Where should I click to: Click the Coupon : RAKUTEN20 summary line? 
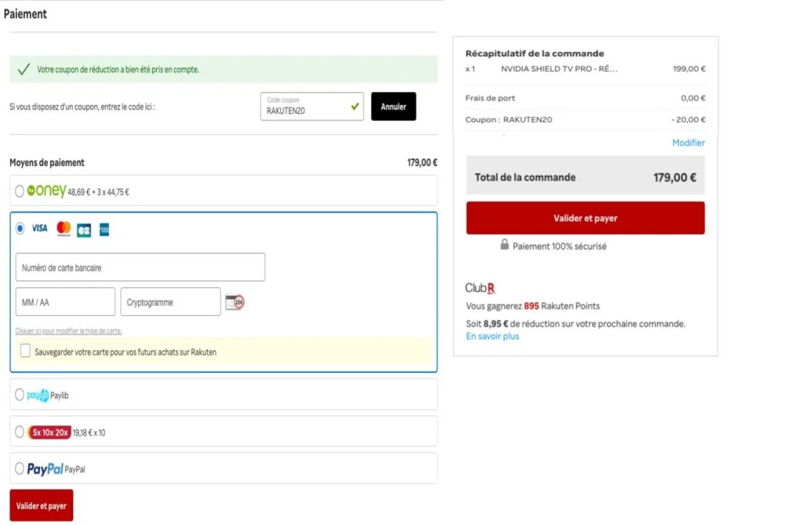click(509, 120)
